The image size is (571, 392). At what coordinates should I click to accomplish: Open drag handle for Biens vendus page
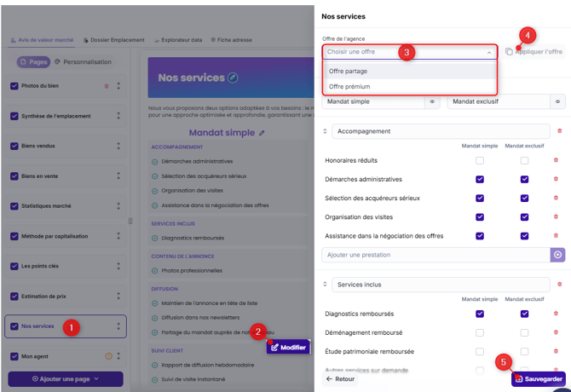coord(118,146)
